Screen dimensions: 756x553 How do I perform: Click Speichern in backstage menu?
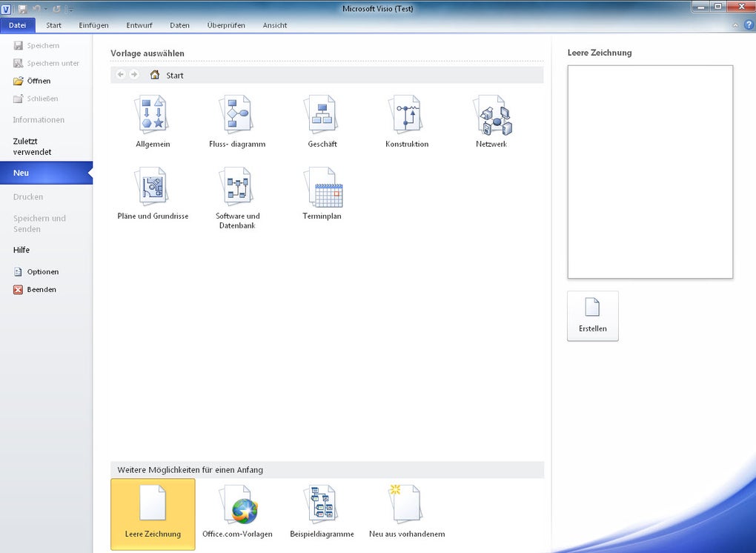[36, 45]
